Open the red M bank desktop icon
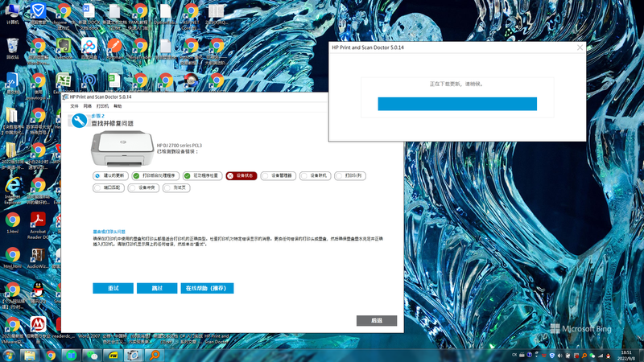Viewport: 644px width, 362px height. click(38, 330)
